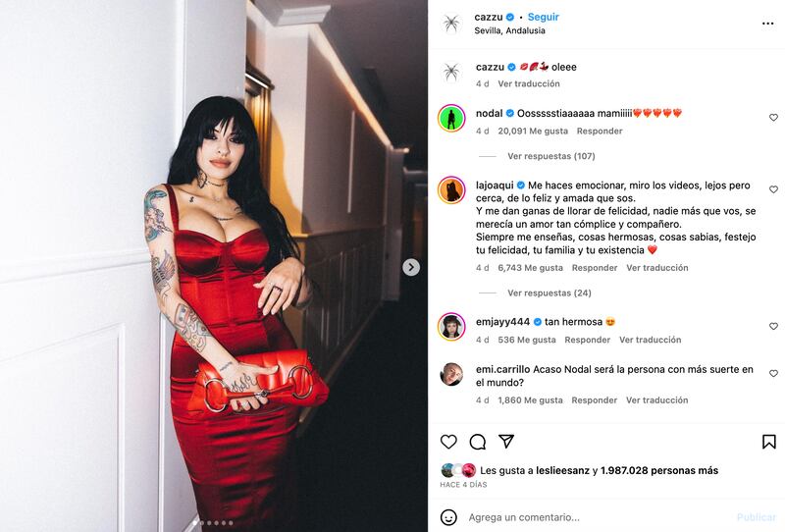785x532 pixels.
Task: Open the emoji picker smiley icon
Action: coord(448,517)
